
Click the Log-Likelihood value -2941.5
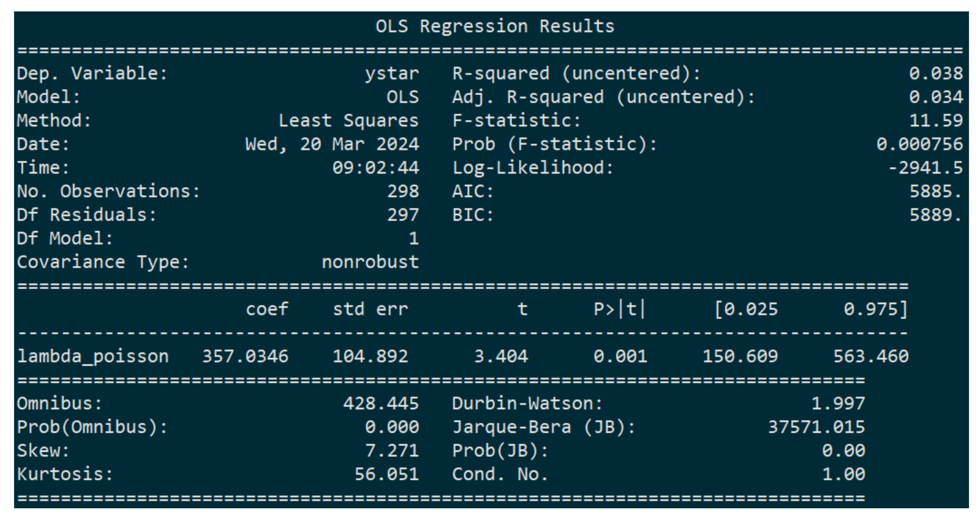(925, 168)
